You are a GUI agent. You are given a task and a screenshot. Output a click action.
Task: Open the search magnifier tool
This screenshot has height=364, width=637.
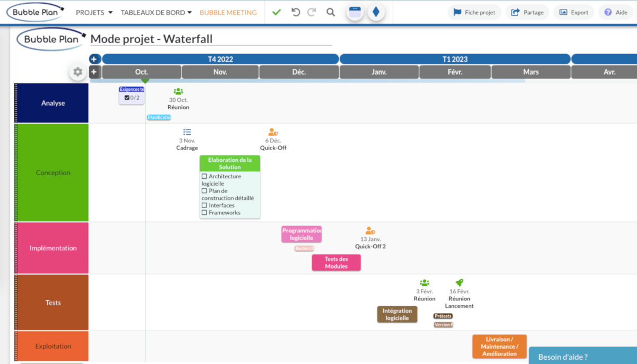click(x=331, y=12)
